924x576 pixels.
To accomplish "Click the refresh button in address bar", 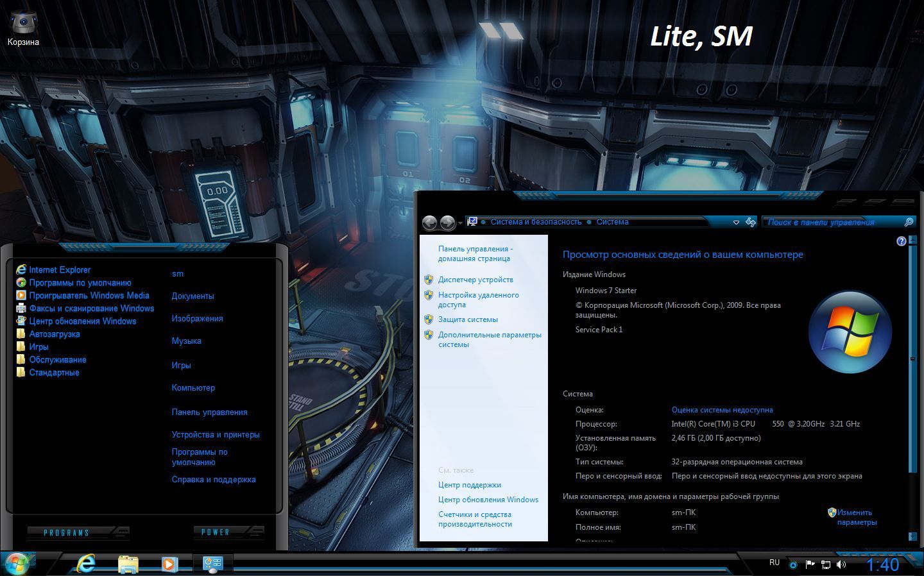I will coord(751,222).
